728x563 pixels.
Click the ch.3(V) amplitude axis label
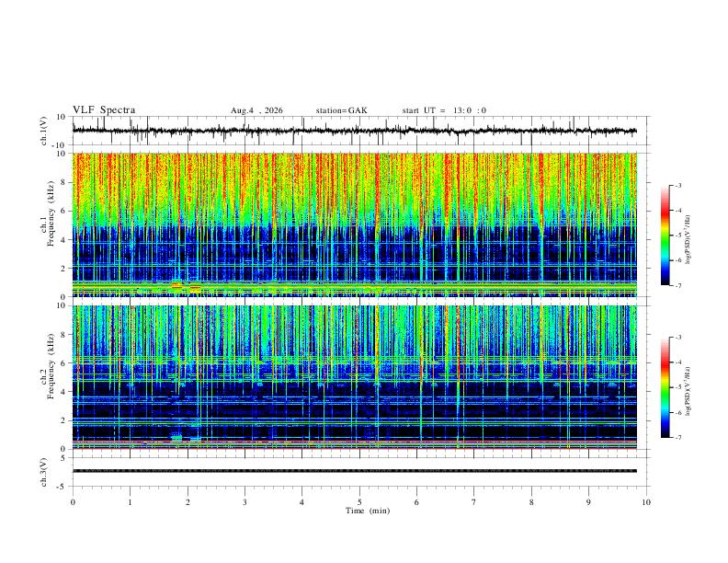click(43, 473)
